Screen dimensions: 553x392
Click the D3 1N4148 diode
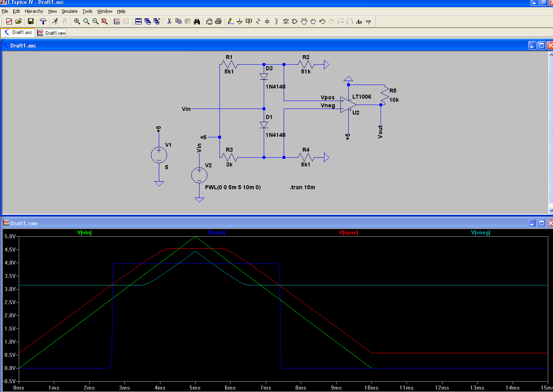coord(264,77)
